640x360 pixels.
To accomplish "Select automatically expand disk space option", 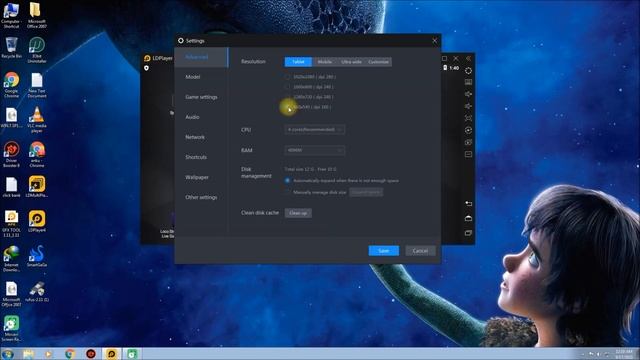I will (x=287, y=180).
